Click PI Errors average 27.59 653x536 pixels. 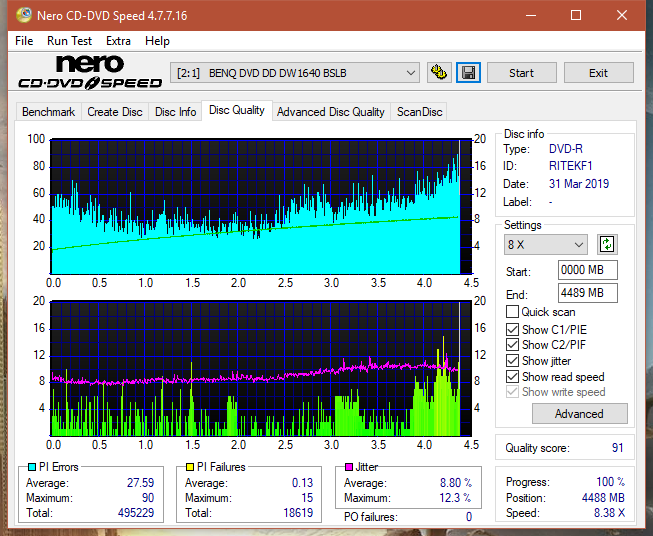point(140,483)
